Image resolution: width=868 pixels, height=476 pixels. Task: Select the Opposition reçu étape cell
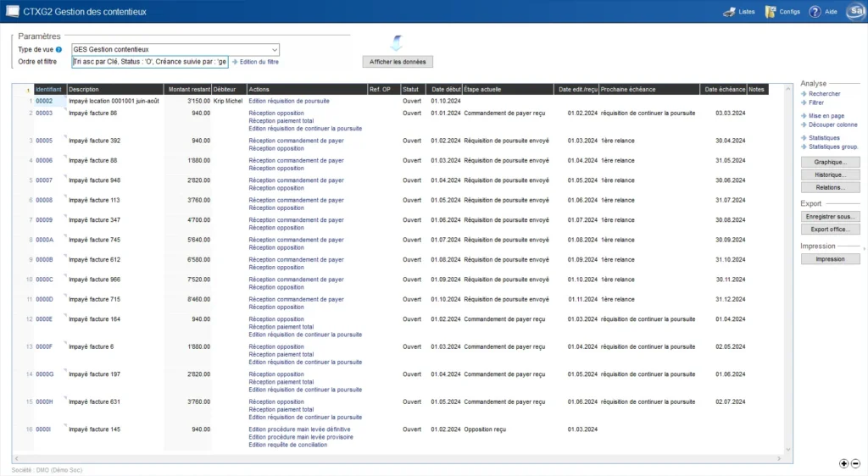pyautogui.click(x=485, y=429)
